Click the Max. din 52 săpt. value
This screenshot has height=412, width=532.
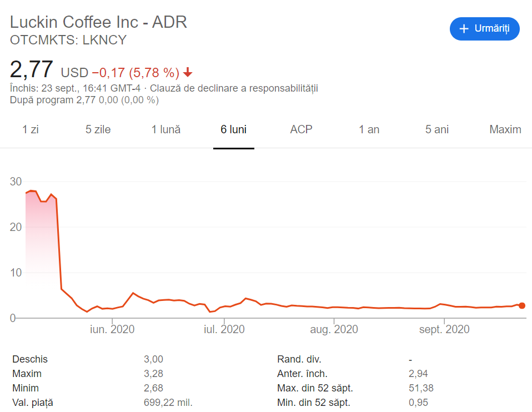(420, 388)
